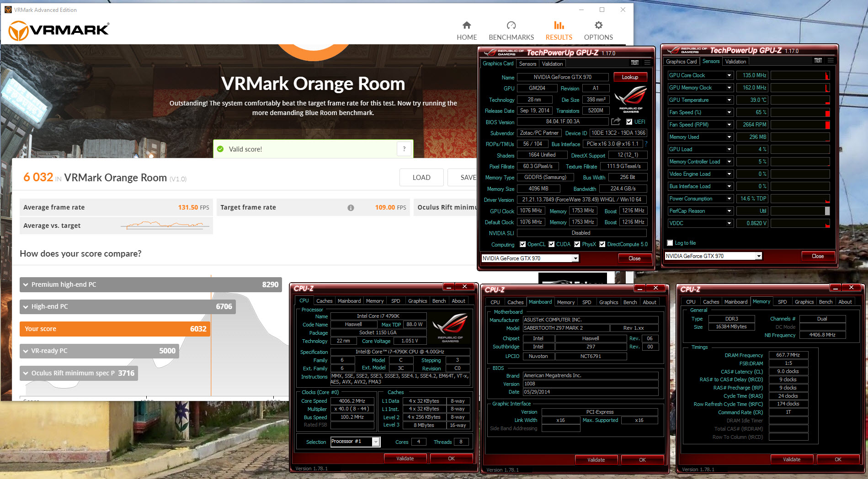Toggle the CUDA checkbox

[x=552, y=244]
